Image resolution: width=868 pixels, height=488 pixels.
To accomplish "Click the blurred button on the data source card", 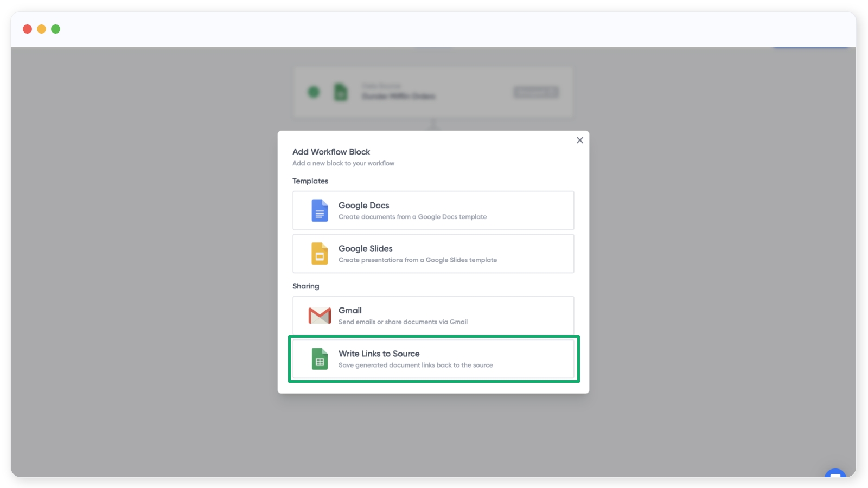I will (x=535, y=92).
